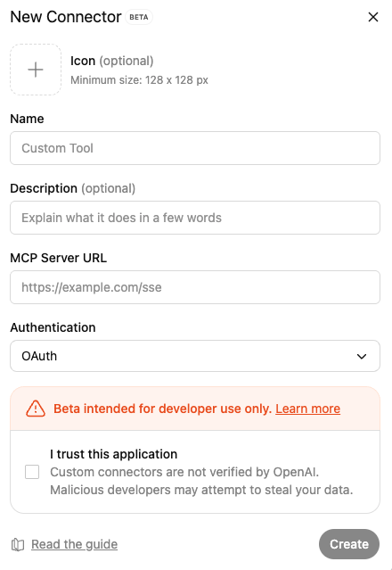This screenshot has height=570, width=392.
Task: Click the chevron arrow in the Authentication field
Action: [362, 356]
